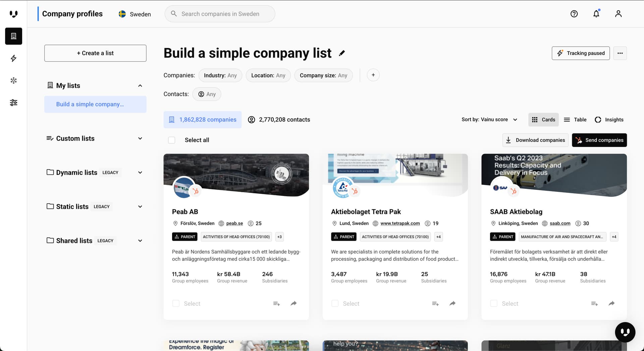
Task: Click the HubSpot badge on Peab AB
Action: click(x=196, y=191)
